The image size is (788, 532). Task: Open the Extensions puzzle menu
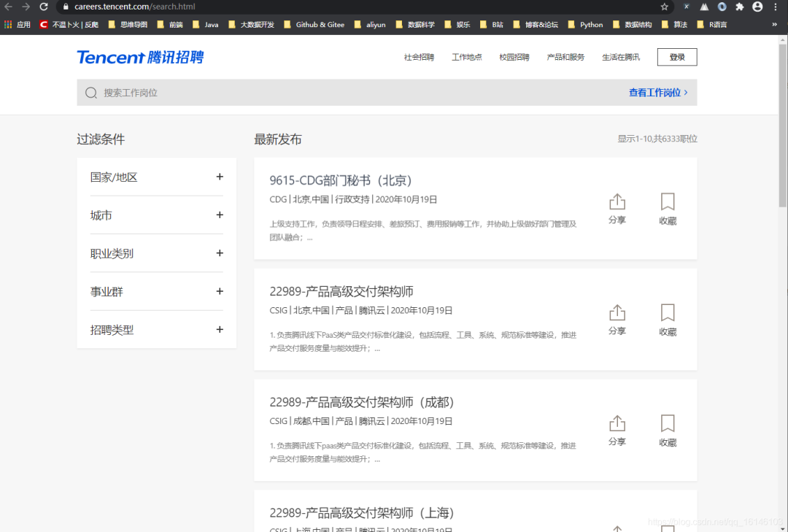point(739,7)
